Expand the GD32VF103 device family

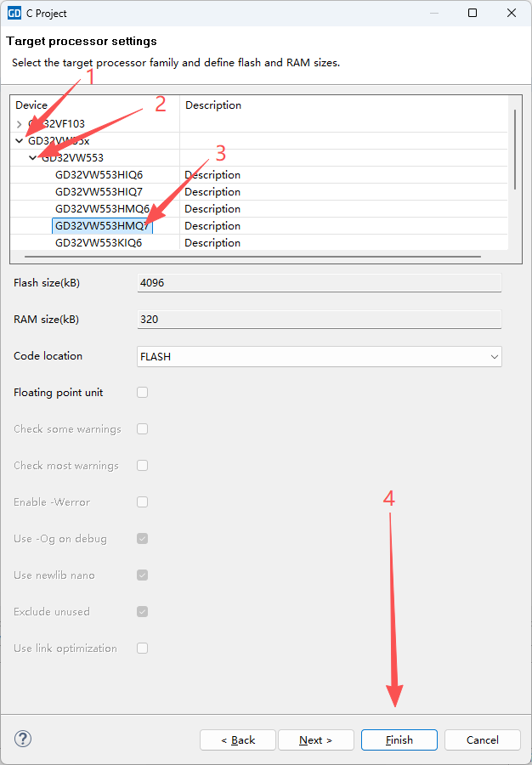pyautogui.click(x=20, y=124)
